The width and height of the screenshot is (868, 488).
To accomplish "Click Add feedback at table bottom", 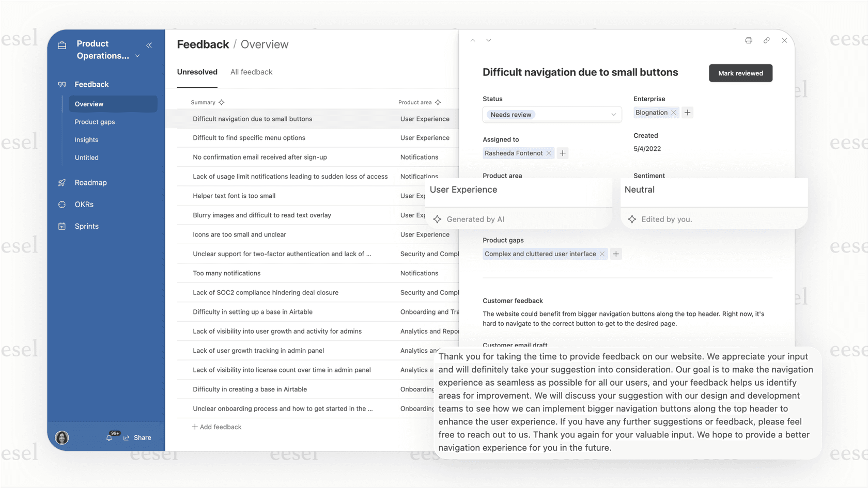I will click(x=216, y=427).
